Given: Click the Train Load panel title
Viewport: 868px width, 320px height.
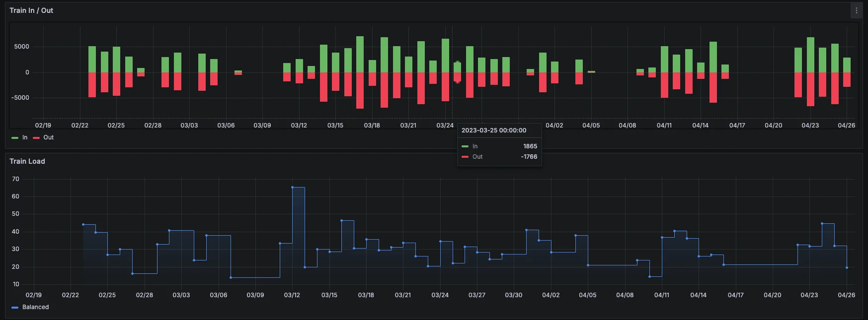Looking at the screenshot, I should point(27,161).
